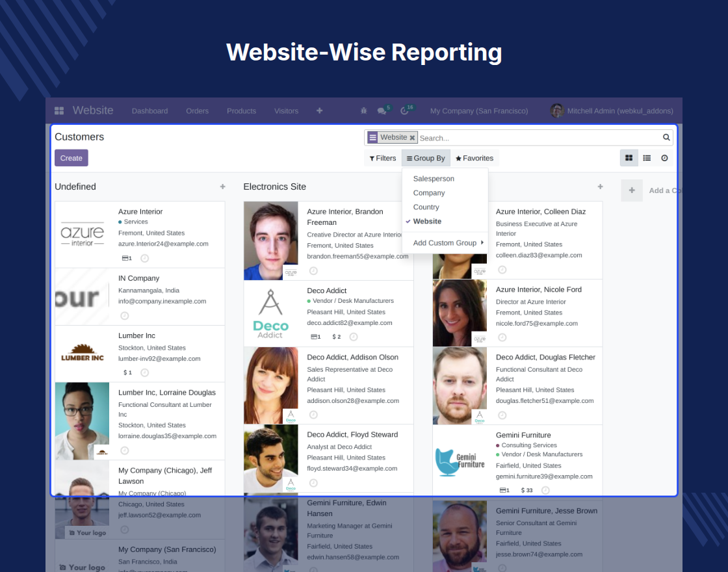Toggle the Group By dropdown

[426, 158]
